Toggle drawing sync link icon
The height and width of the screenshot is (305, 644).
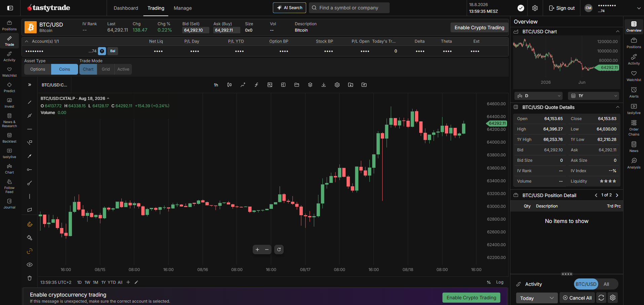30,251
